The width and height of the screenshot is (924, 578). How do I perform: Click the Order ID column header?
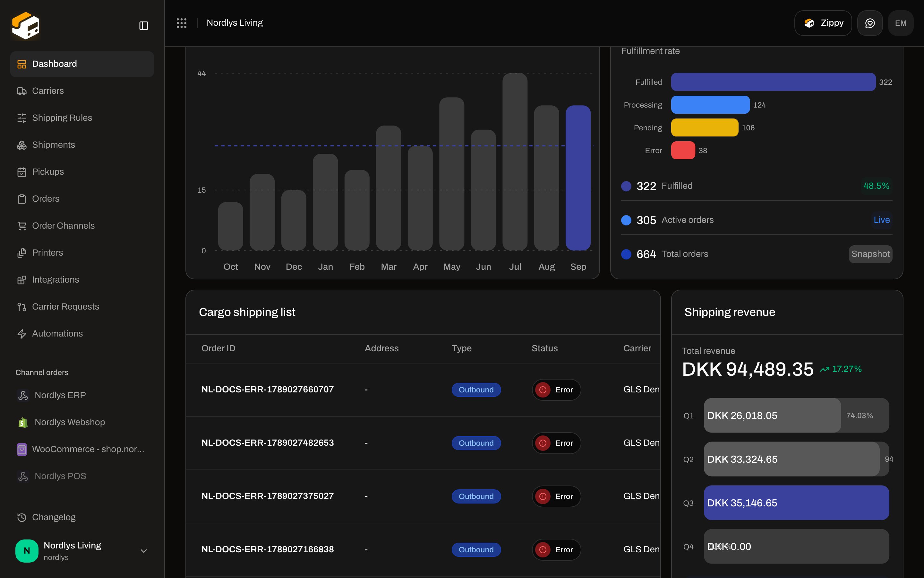(x=218, y=348)
